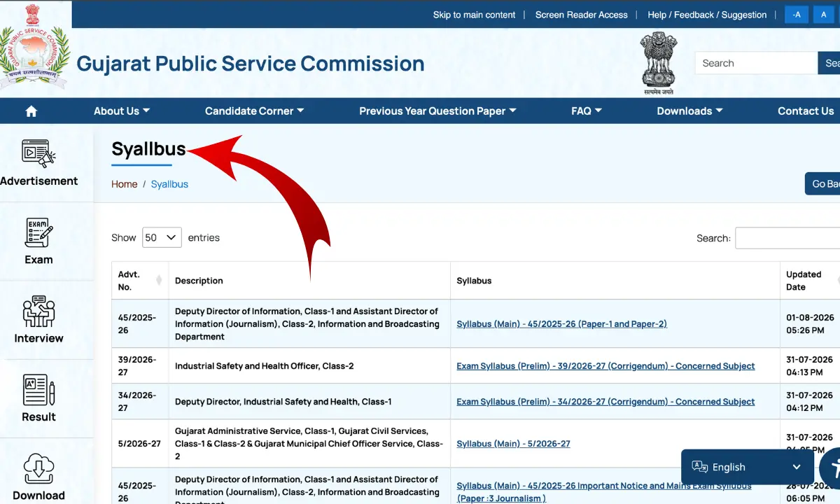Click the A font size button

[x=824, y=15]
